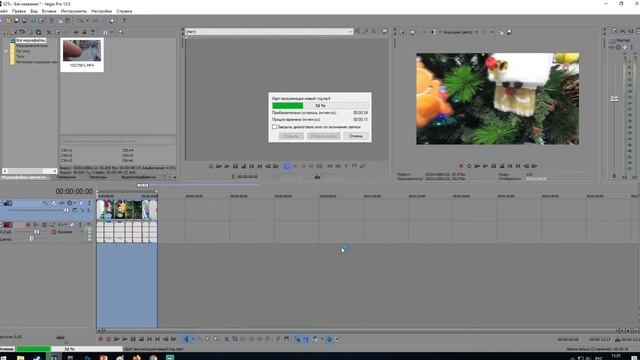Toggle timeline loop playback
Viewport: 640px width, 360px height.
[x=109, y=339]
